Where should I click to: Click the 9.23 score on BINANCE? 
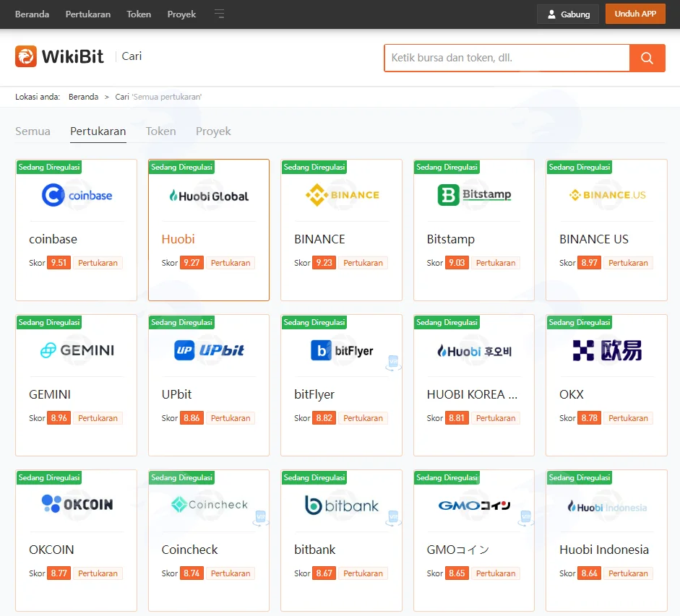[x=324, y=263]
